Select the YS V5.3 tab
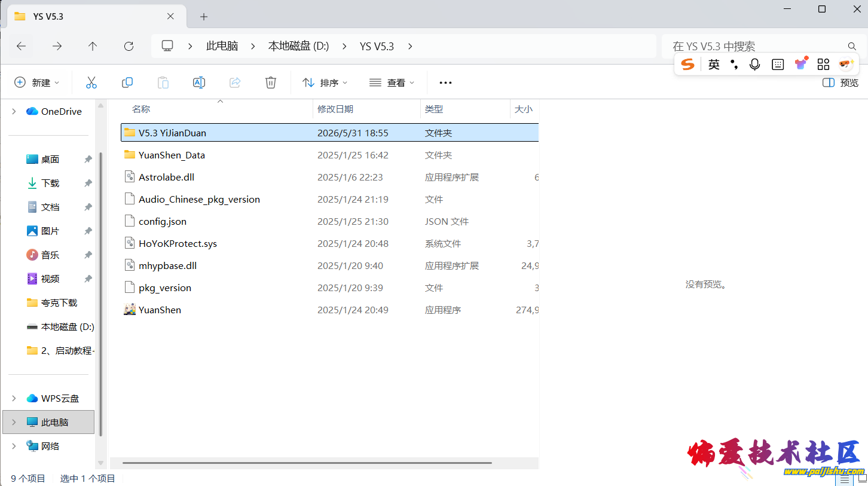Screen dimensions: 868x486 coord(96,17)
